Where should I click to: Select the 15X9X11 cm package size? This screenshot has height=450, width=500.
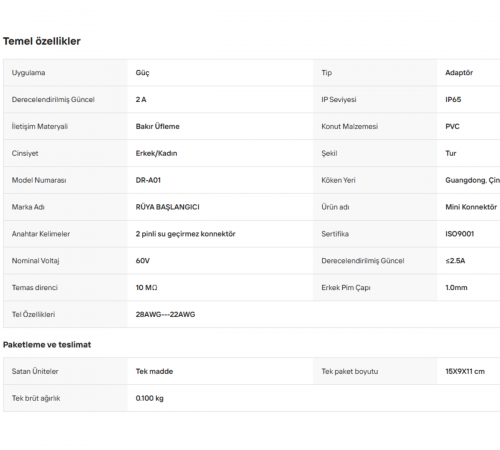coord(465,371)
